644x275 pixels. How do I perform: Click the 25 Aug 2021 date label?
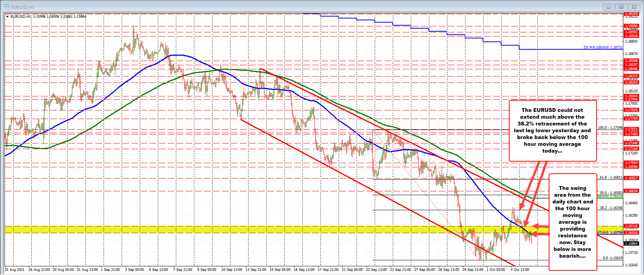(15, 270)
